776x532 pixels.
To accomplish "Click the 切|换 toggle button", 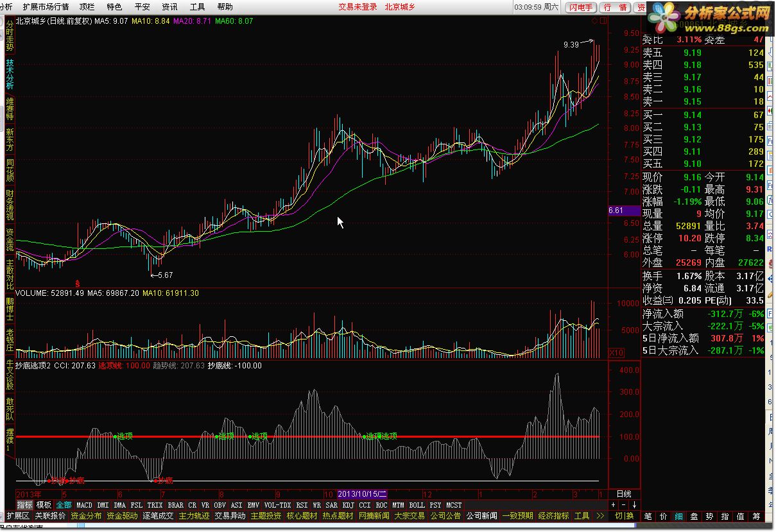I will click(x=623, y=516).
